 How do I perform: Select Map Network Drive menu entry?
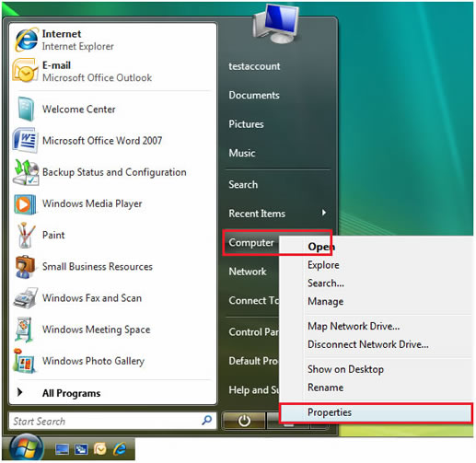(354, 326)
